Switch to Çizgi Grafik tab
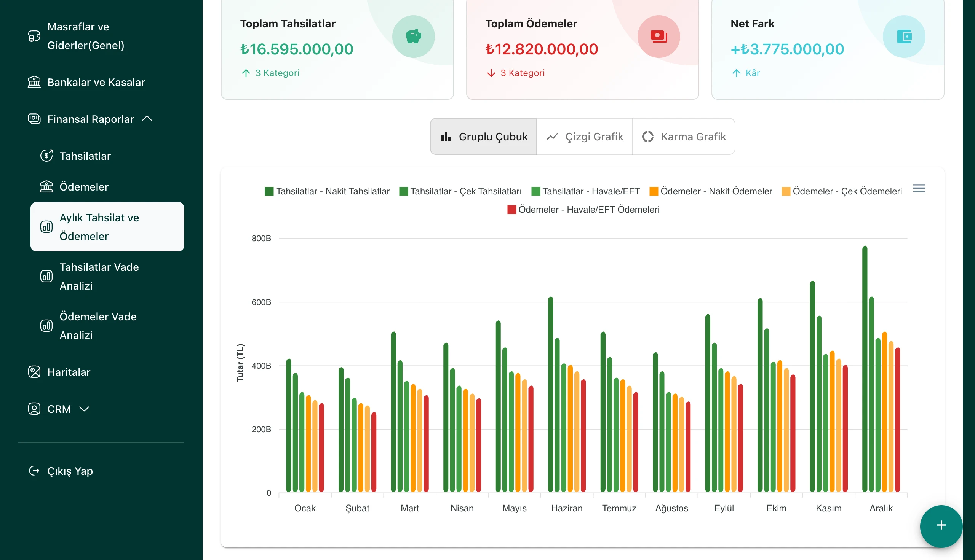 (x=584, y=137)
